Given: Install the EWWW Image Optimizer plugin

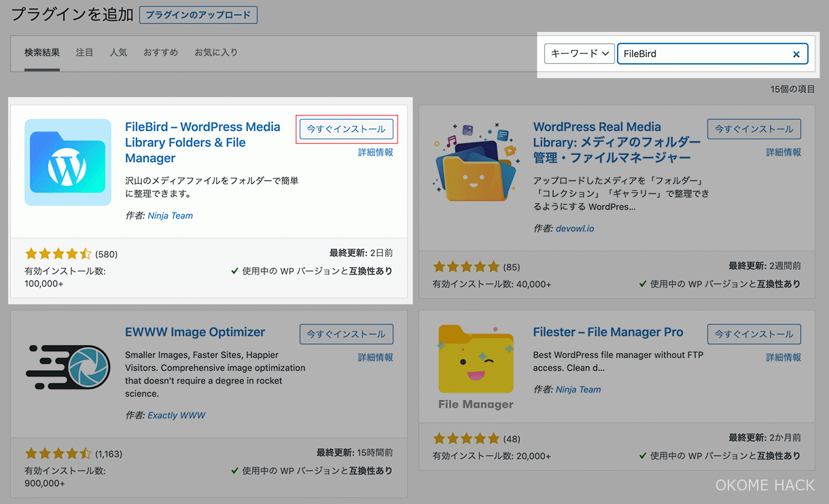Looking at the screenshot, I should [347, 334].
